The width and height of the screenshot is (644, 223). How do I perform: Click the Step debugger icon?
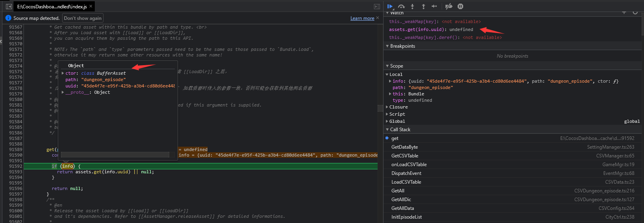[x=434, y=6]
